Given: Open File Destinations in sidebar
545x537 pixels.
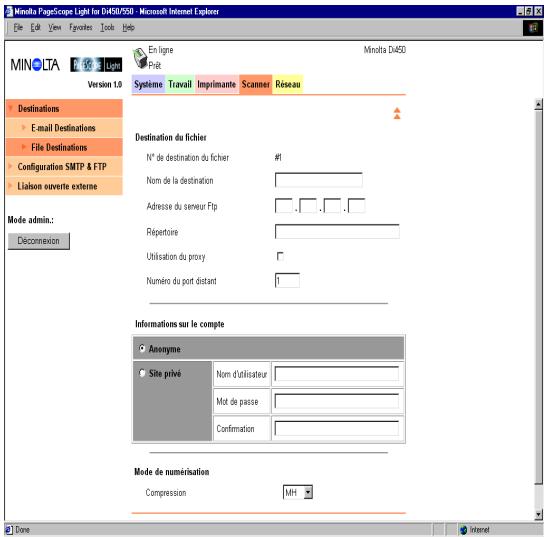Looking at the screenshot, I should pos(64,147).
